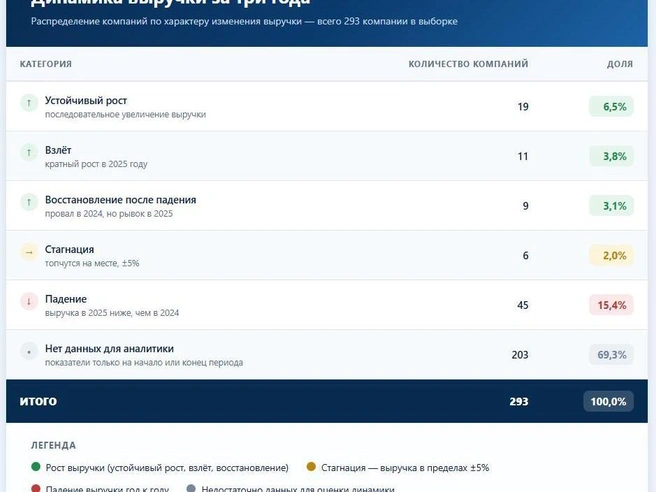Click the yellow 2,0% share badge
This screenshot has height=492, width=656.
coord(611,255)
